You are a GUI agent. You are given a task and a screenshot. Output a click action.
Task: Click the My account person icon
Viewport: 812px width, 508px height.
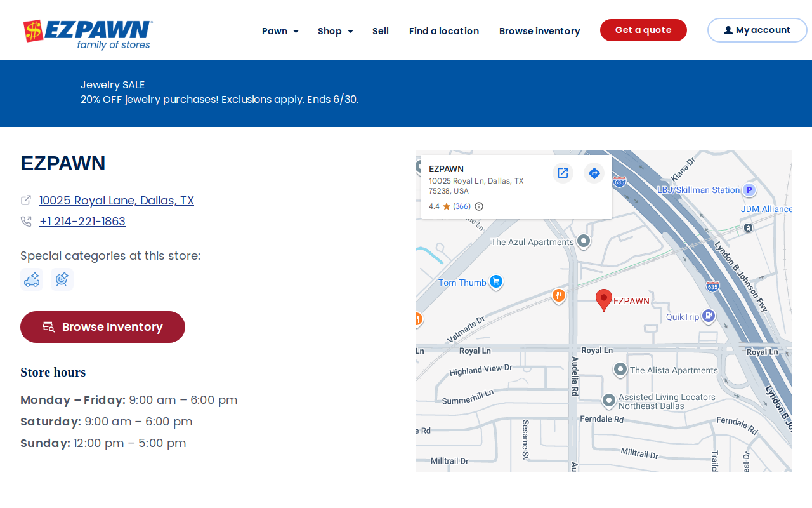[728, 30]
